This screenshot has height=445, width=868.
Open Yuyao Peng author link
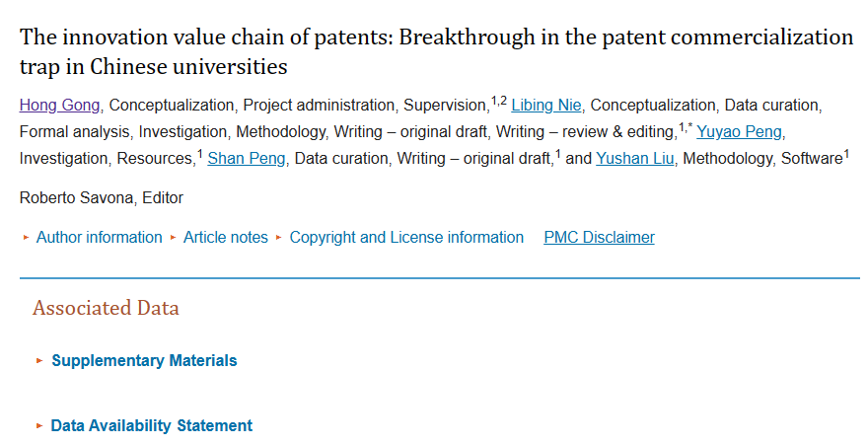click(x=739, y=132)
